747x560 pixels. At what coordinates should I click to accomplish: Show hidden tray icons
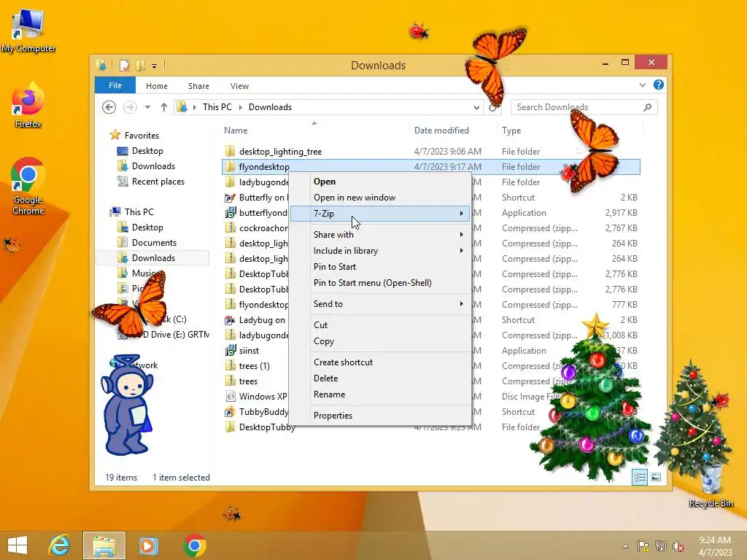625,546
